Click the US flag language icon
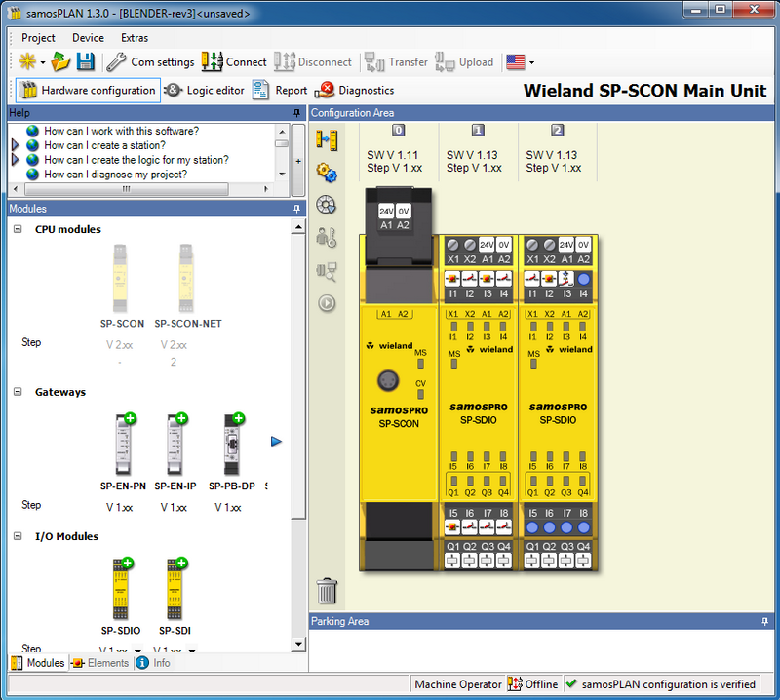This screenshot has width=780, height=700. 516,62
